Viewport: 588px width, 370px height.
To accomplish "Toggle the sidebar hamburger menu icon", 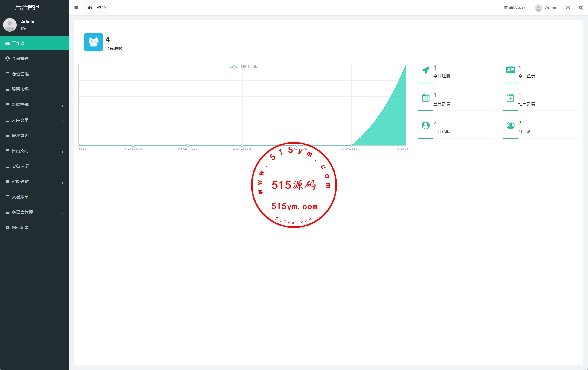I will click(76, 8).
